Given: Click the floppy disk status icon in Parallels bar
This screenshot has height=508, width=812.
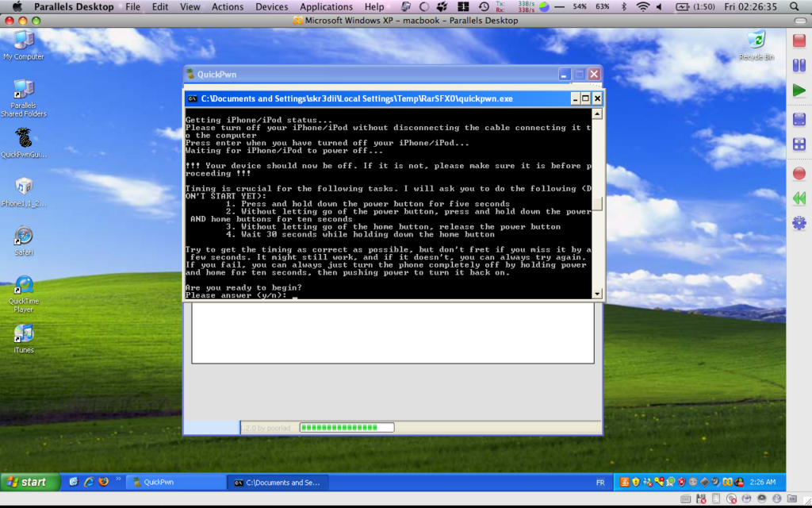Looking at the screenshot, I should (x=701, y=499).
